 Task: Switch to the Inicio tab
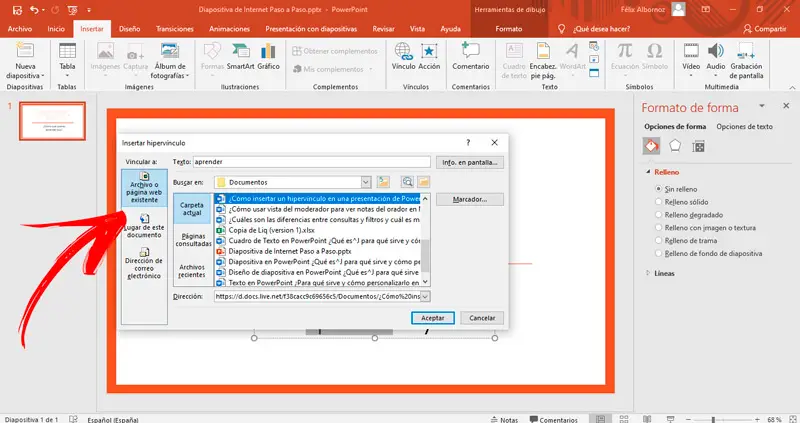56,29
